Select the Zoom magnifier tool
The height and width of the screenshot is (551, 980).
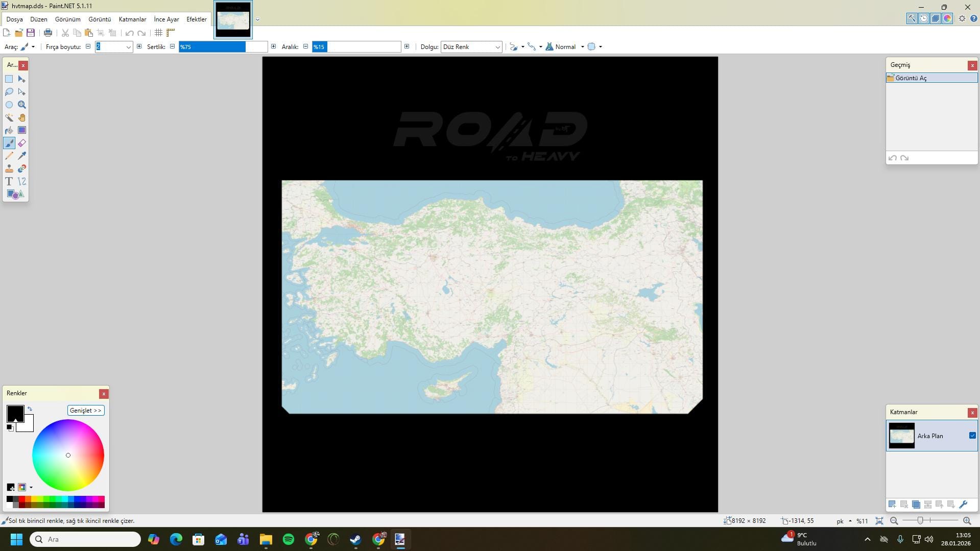(22, 105)
